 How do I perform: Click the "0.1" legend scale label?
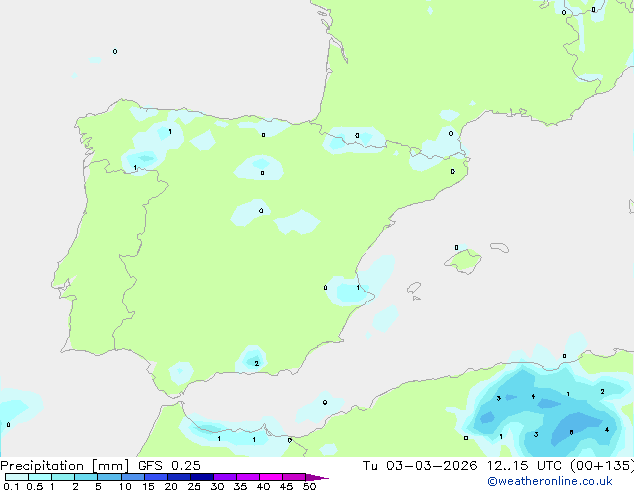[x=11, y=486]
